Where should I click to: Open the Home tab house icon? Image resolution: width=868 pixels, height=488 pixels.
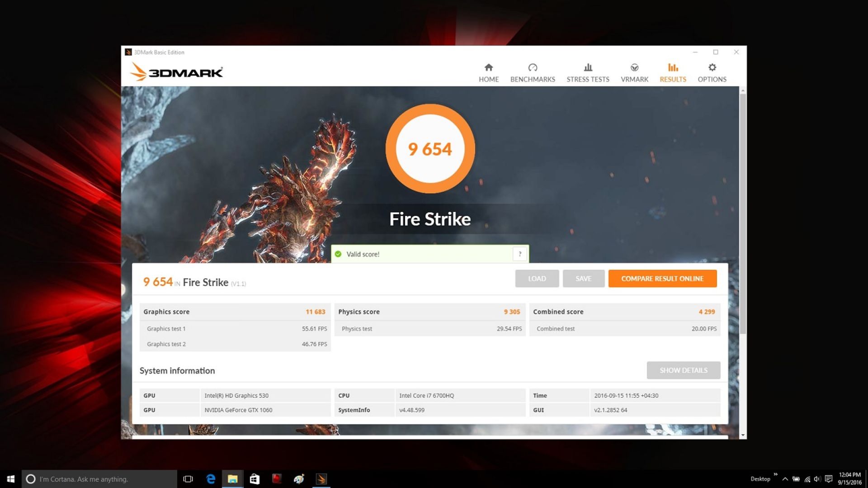[489, 67]
